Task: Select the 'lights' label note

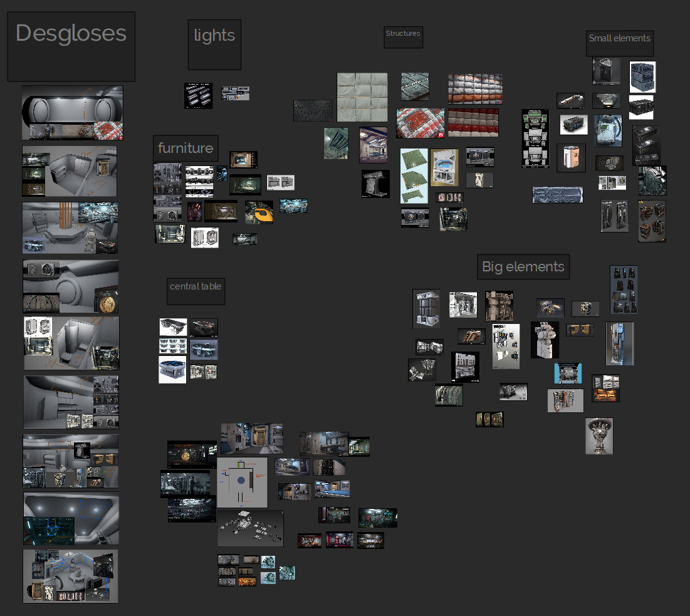Action: [214, 44]
